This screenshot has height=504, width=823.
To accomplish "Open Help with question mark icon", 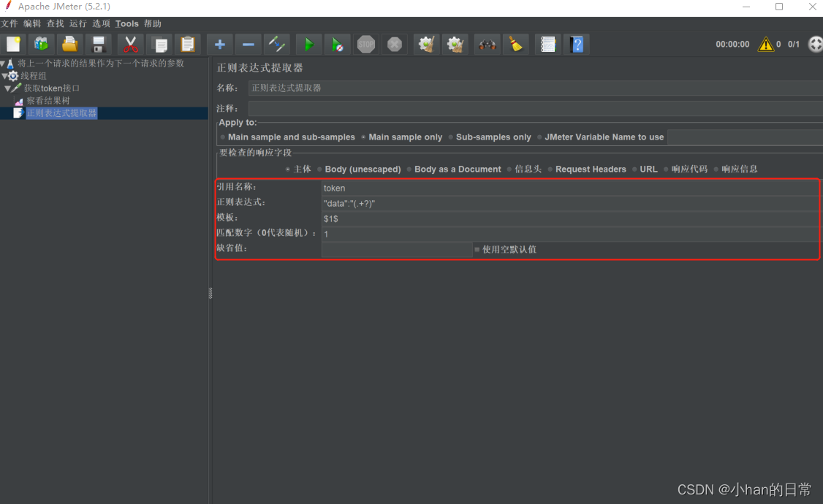I will (576, 45).
